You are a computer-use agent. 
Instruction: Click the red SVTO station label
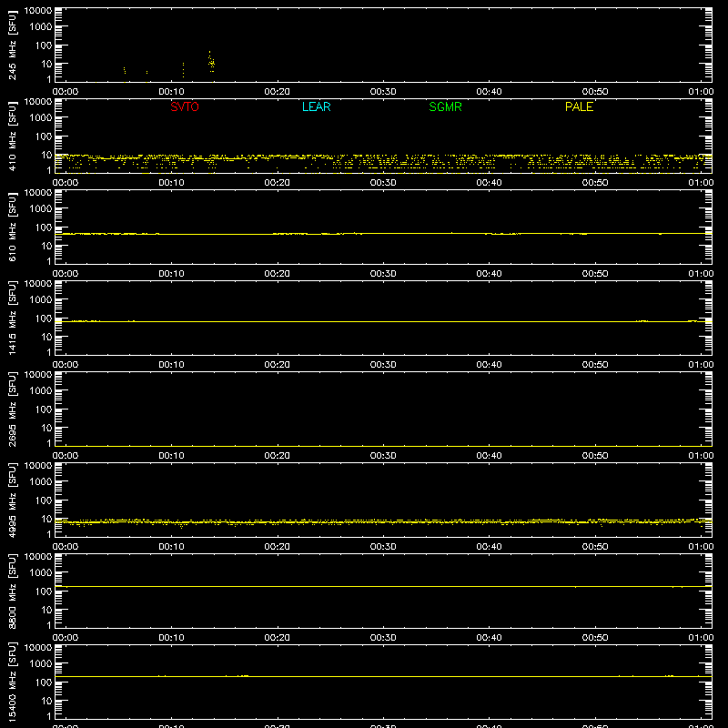[185, 106]
